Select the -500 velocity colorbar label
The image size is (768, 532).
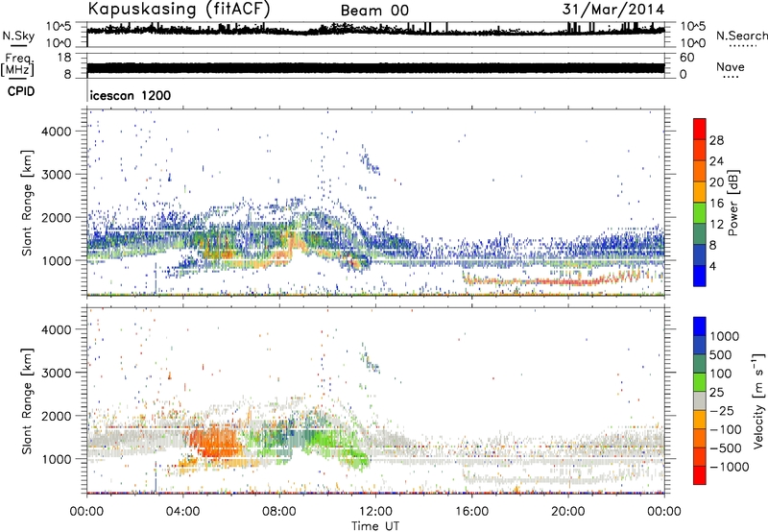click(x=726, y=448)
